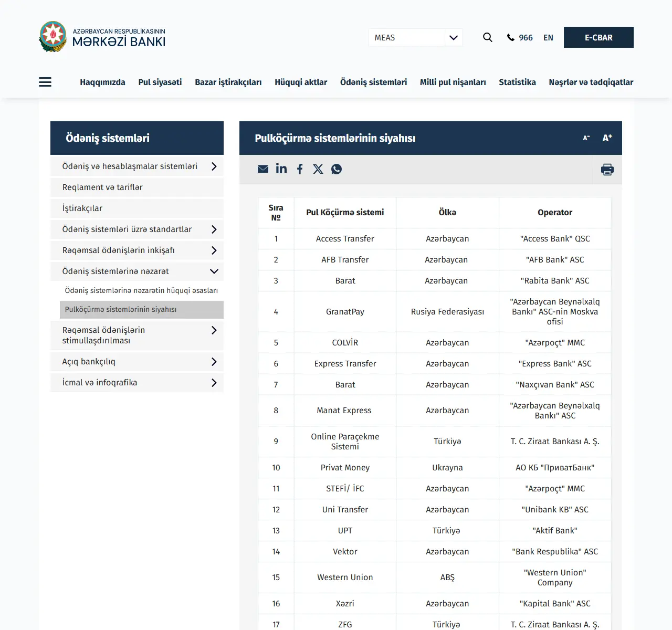
Task: Click the Central Bank emblem logo
Action: [53, 37]
